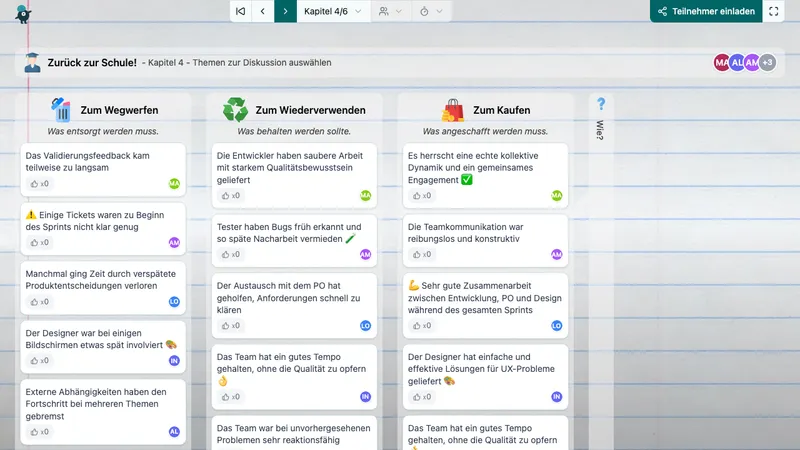Expand the timer dropdown
The image size is (800, 450).
(431, 11)
